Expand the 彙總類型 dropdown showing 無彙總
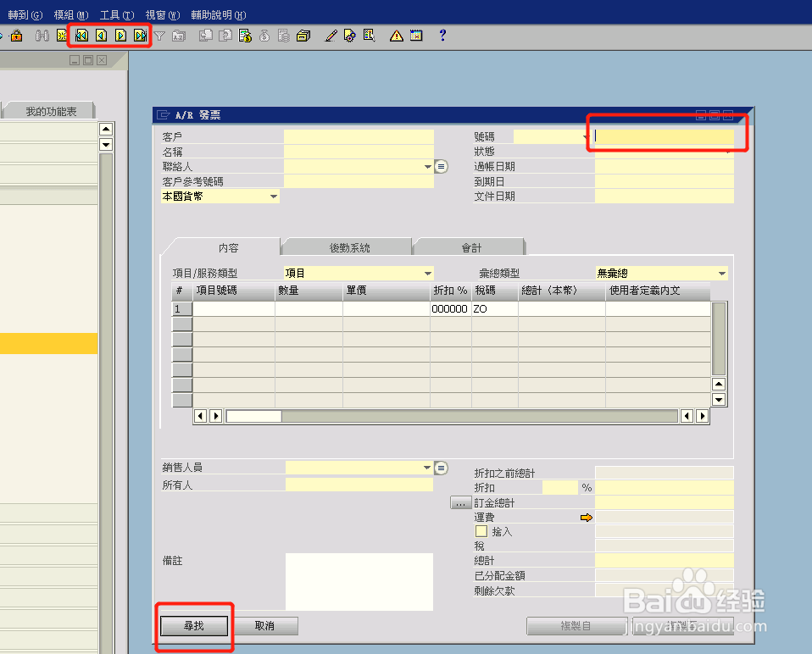The height and width of the screenshot is (654, 812). pos(720,273)
